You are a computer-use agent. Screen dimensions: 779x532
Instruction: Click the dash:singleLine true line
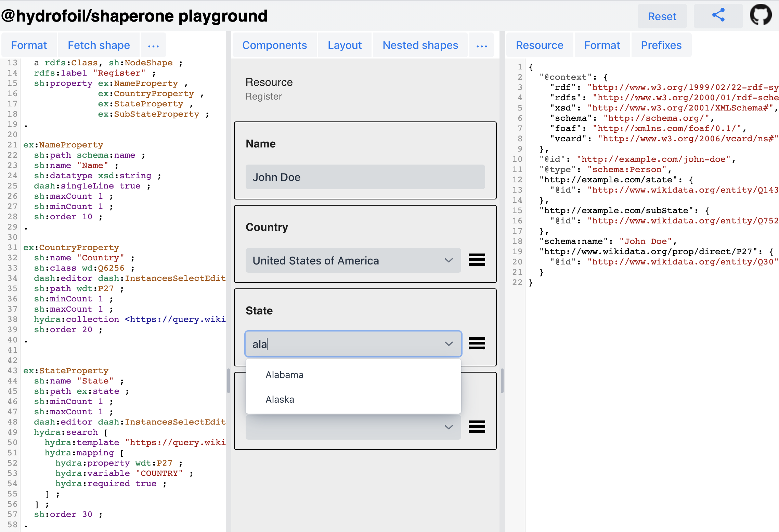pyautogui.click(x=92, y=186)
